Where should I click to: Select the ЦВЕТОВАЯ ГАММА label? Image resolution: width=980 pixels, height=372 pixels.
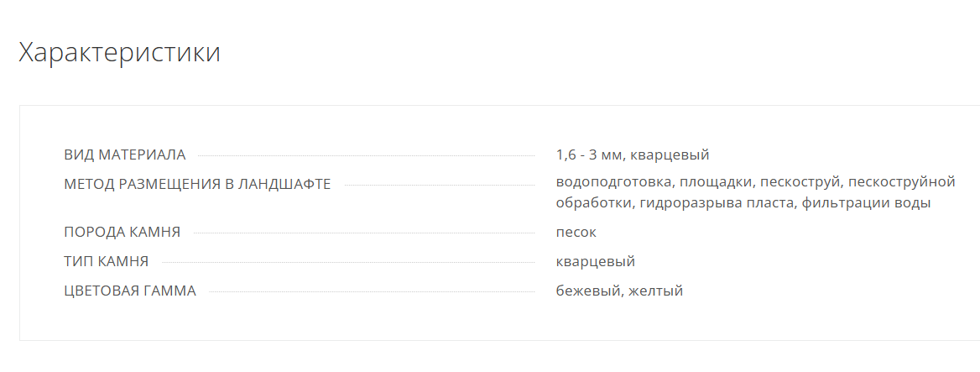click(x=130, y=291)
